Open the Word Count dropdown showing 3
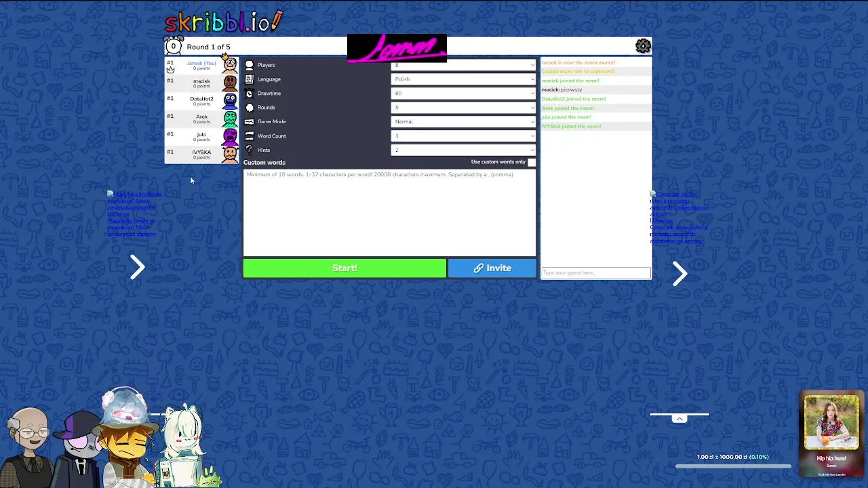868x488 pixels. point(463,136)
